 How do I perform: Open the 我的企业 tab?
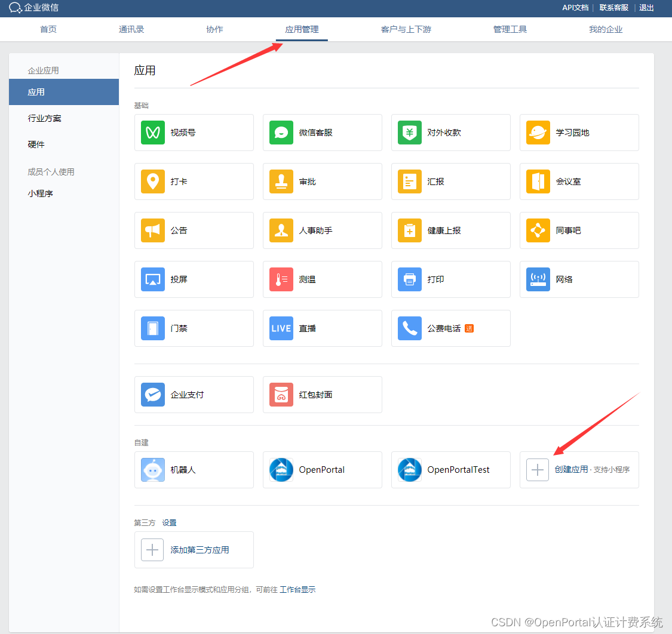[x=606, y=29]
